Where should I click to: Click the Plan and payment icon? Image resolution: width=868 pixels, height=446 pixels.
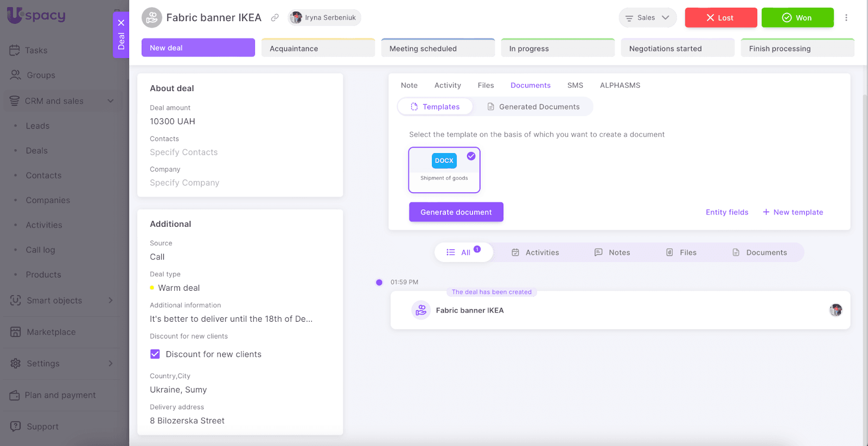click(15, 396)
